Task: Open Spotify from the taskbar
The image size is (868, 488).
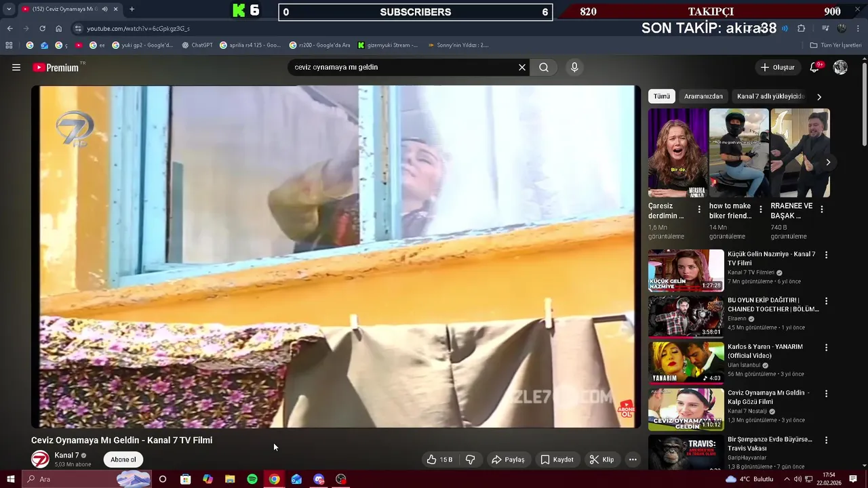Action: click(252, 479)
